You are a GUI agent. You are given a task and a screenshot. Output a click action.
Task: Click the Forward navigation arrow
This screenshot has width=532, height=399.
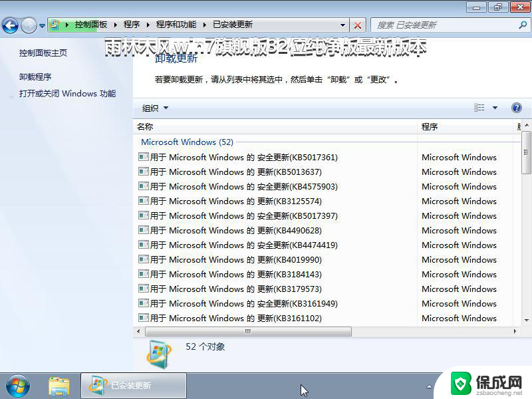(x=29, y=25)
